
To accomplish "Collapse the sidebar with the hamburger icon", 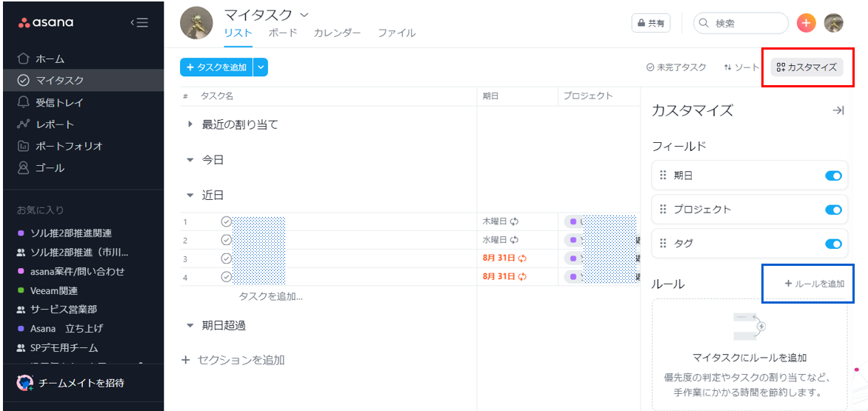I will (139, 23).
